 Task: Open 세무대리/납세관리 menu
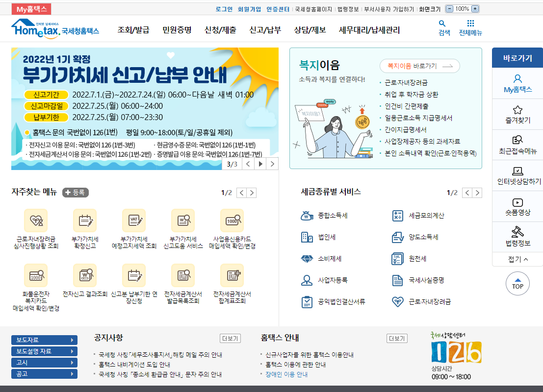[x=369, y=30]
